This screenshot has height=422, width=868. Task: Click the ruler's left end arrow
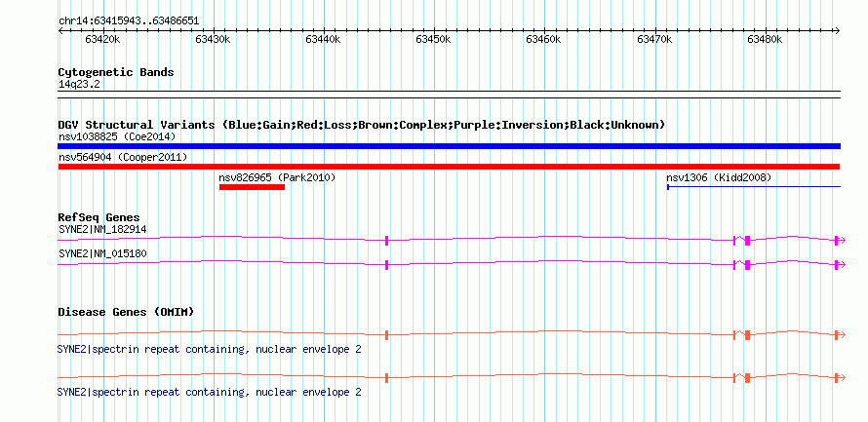pos(60,30)
